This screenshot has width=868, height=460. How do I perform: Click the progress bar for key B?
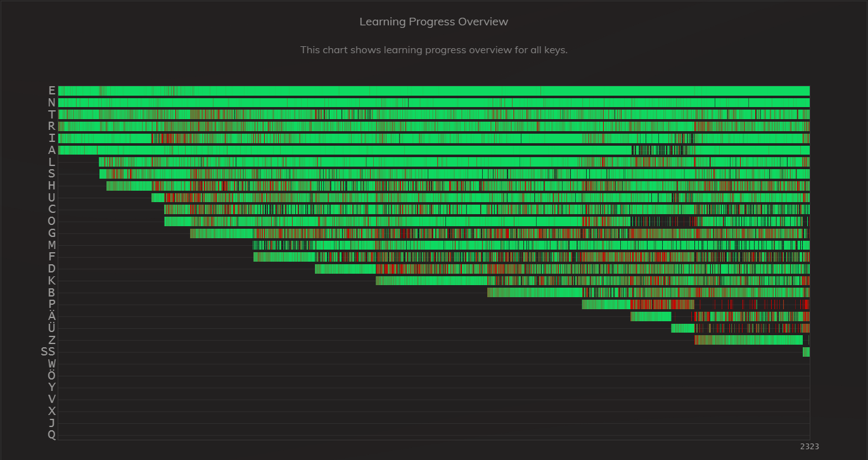tap(648, 292)
